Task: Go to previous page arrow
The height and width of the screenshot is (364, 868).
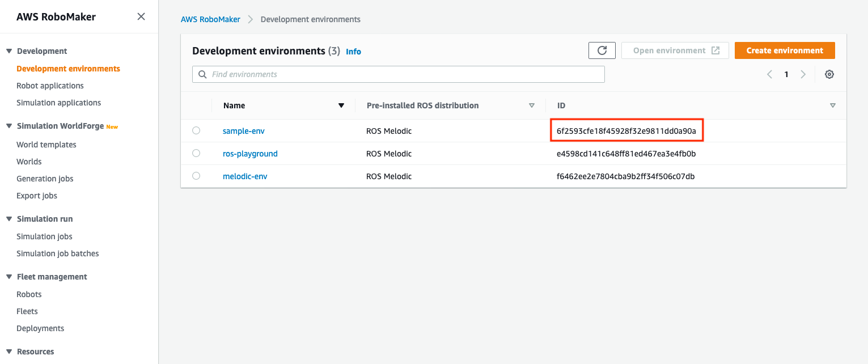Action: click(x=769, y=74)
